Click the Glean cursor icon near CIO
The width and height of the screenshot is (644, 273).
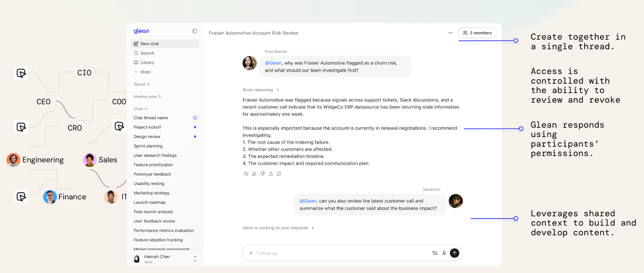pos(21,73)
